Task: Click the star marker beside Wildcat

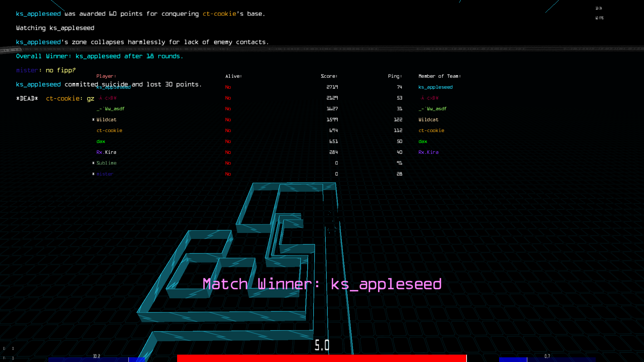Action: pos(93,120)
